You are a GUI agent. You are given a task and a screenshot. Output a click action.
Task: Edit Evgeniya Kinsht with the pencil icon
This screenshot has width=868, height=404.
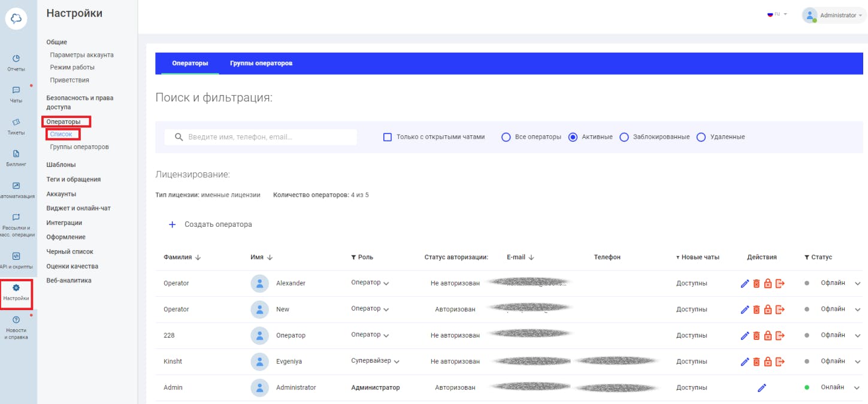[745, 362]
